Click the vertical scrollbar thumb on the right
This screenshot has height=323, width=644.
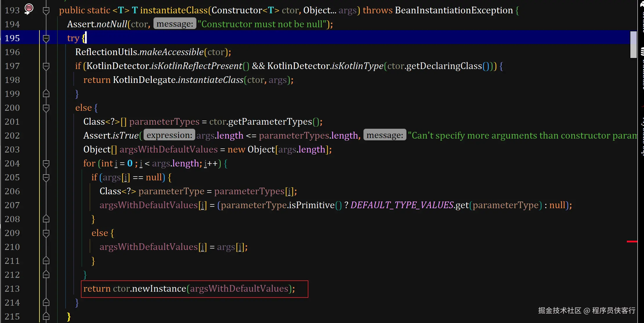coord(633,44)
